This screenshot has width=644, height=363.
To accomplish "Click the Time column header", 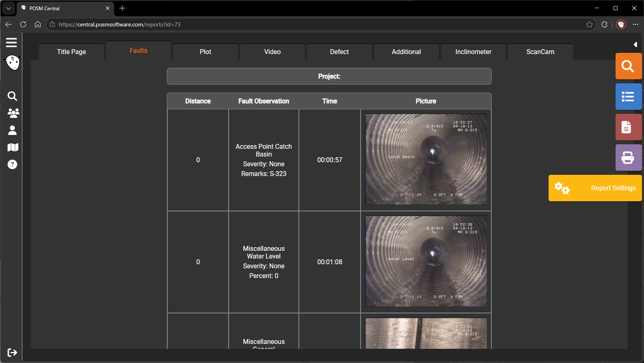I will 330,101.
